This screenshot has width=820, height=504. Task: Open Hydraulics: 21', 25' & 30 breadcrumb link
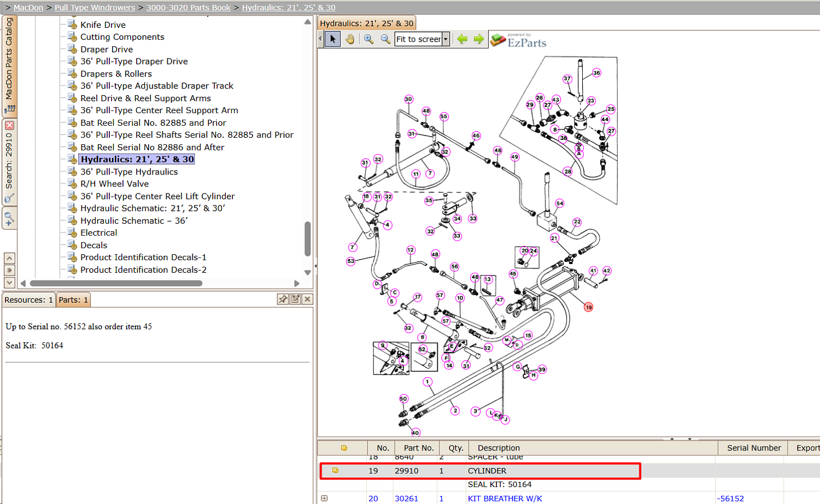tap(289, 8)
